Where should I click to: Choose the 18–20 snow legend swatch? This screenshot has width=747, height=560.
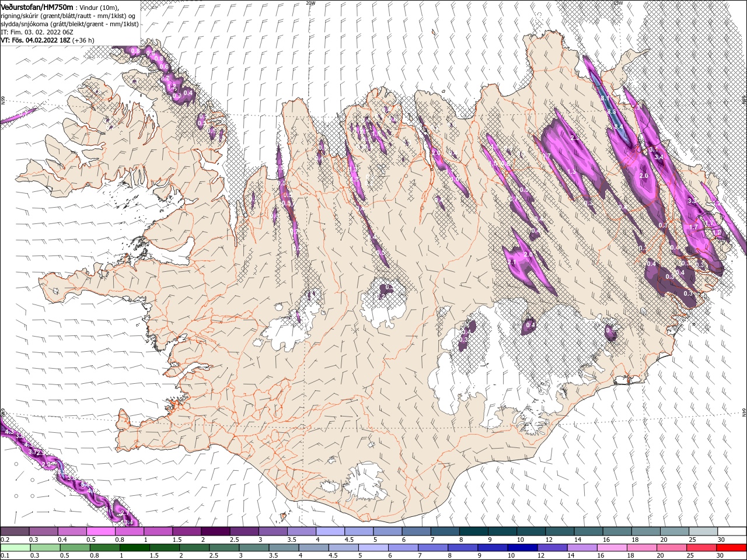tap(645, 531)
